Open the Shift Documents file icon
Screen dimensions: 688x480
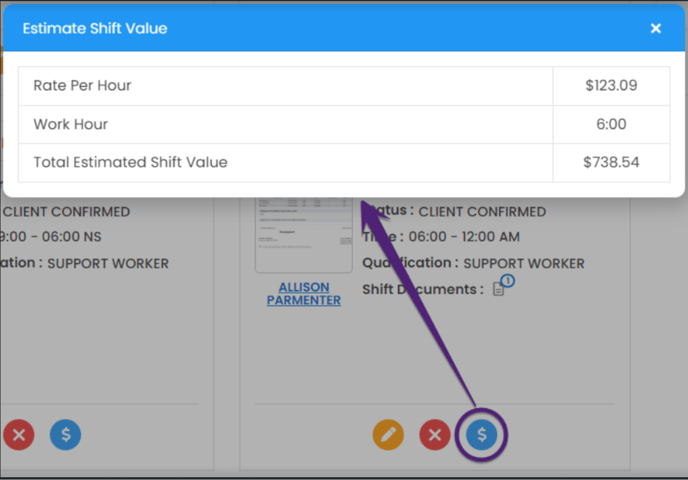tap(498, 290)
